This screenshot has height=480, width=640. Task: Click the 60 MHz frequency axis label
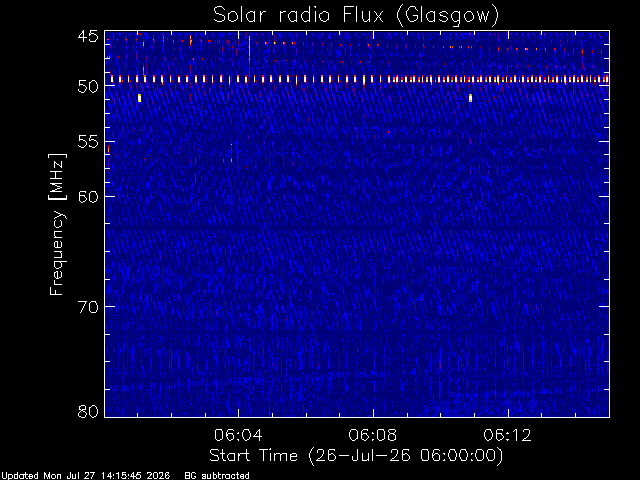pos(88,197)
